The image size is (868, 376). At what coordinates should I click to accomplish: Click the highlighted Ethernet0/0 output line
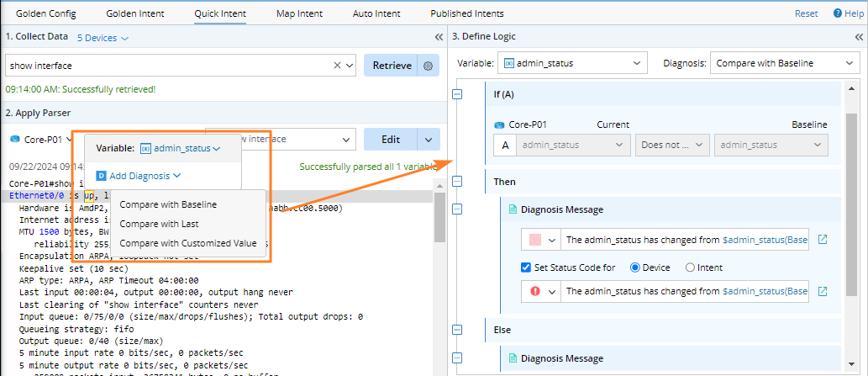click(217, 195)
